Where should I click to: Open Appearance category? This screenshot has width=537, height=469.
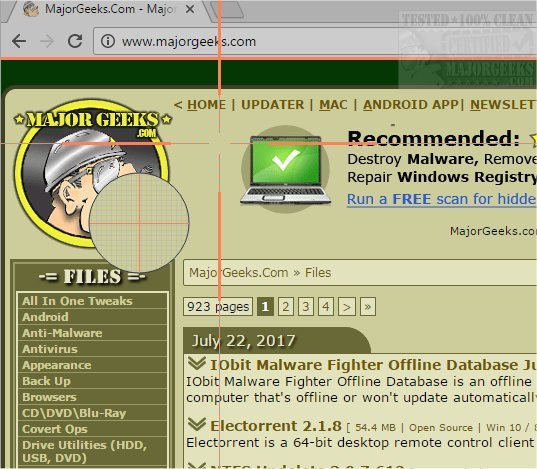57,365
